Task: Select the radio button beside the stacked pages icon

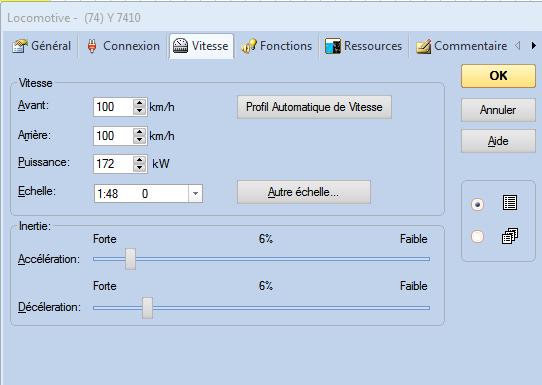Action: (x=477, y=237)
